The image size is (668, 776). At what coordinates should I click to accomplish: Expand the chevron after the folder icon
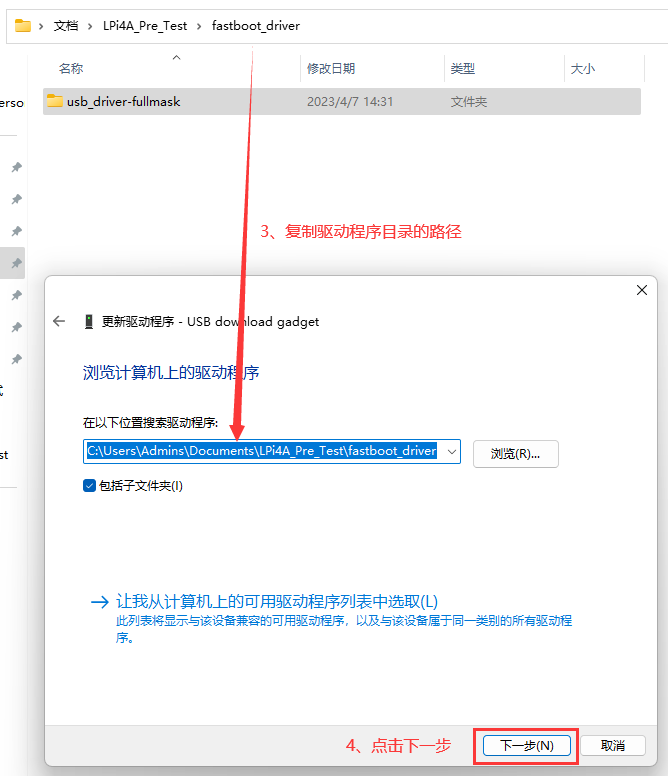click(42, 26)
